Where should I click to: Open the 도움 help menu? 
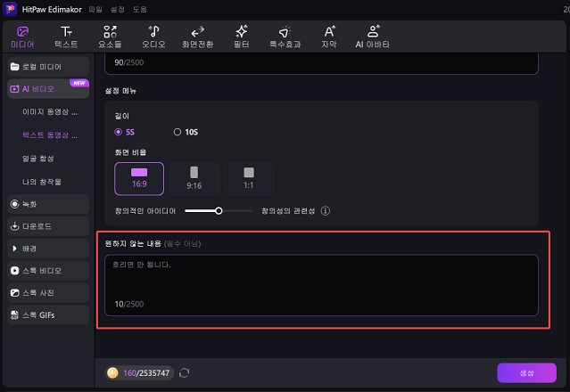139,10
